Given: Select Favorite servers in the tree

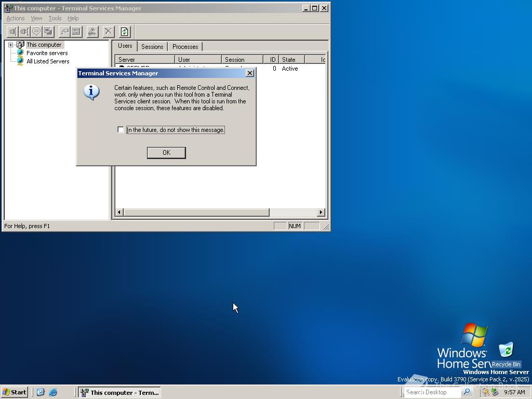Looking at the screenshot, I should tap(47, 53).
